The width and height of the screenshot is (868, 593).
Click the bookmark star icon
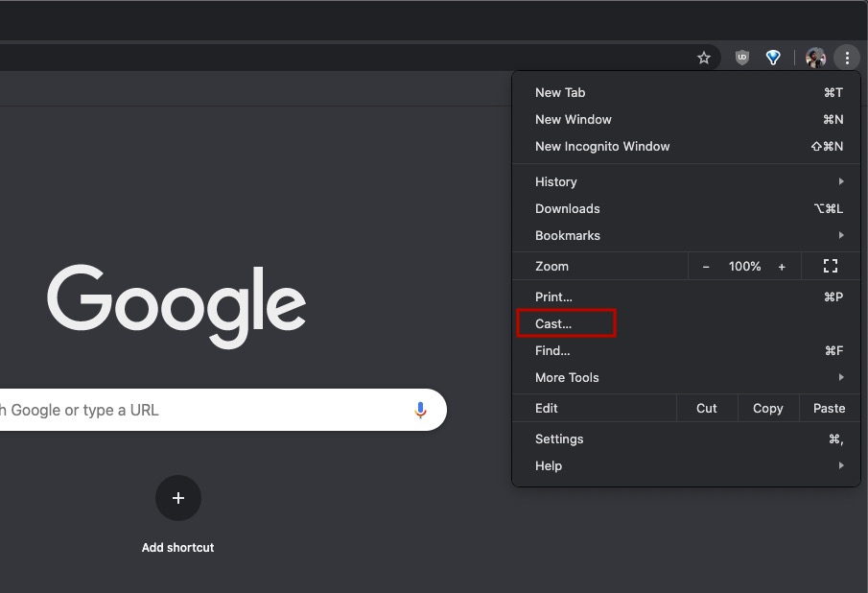point(704,58)
